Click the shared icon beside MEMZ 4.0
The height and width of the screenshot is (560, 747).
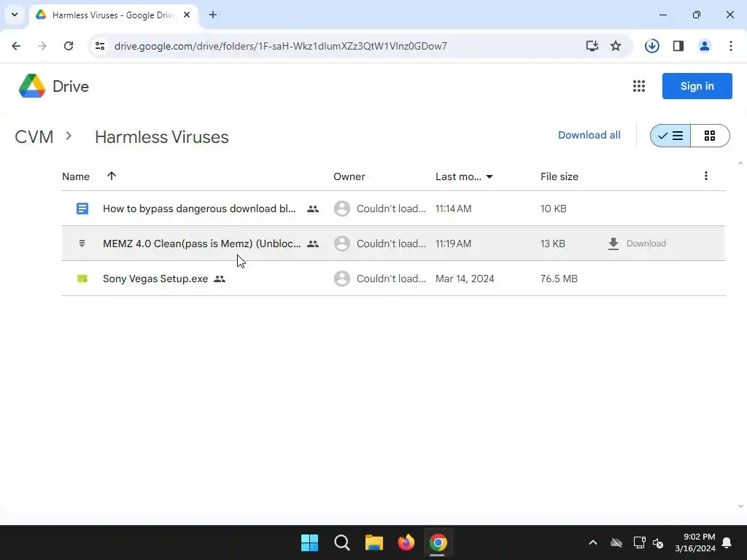coord(313,244)
